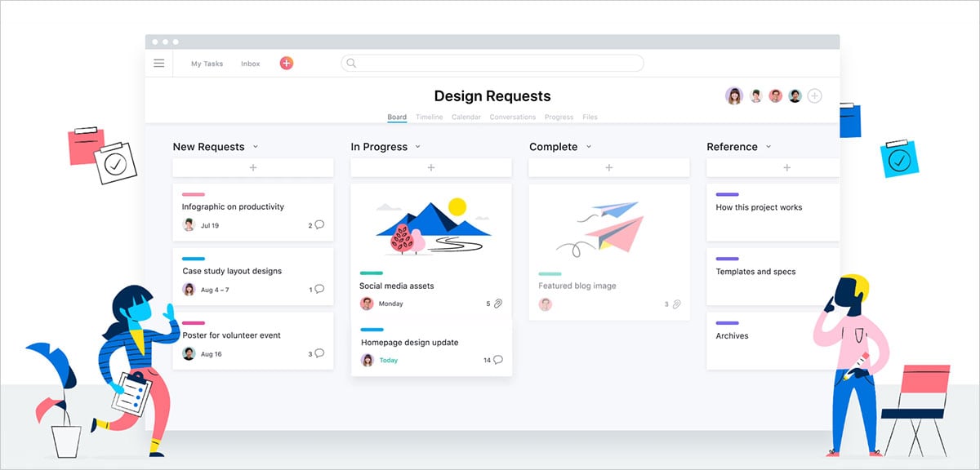Focus the top search field
Image resolution: width=980 pixels, height=470 pixels.
tap(492, 63)
